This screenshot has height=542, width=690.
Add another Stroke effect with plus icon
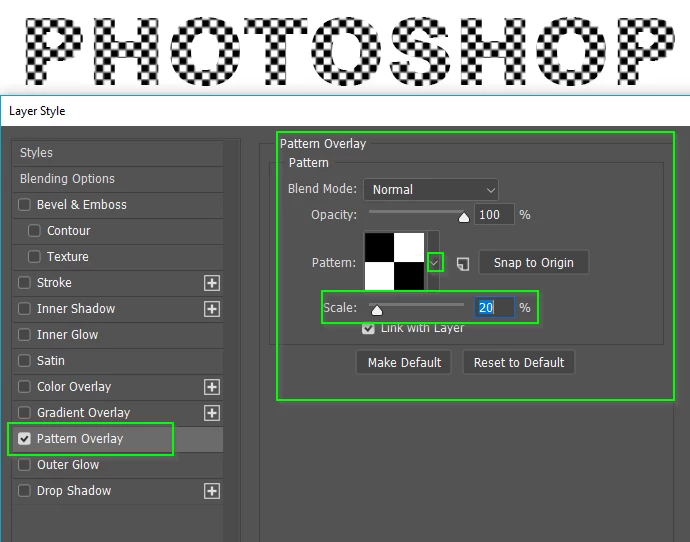[212, 283]
